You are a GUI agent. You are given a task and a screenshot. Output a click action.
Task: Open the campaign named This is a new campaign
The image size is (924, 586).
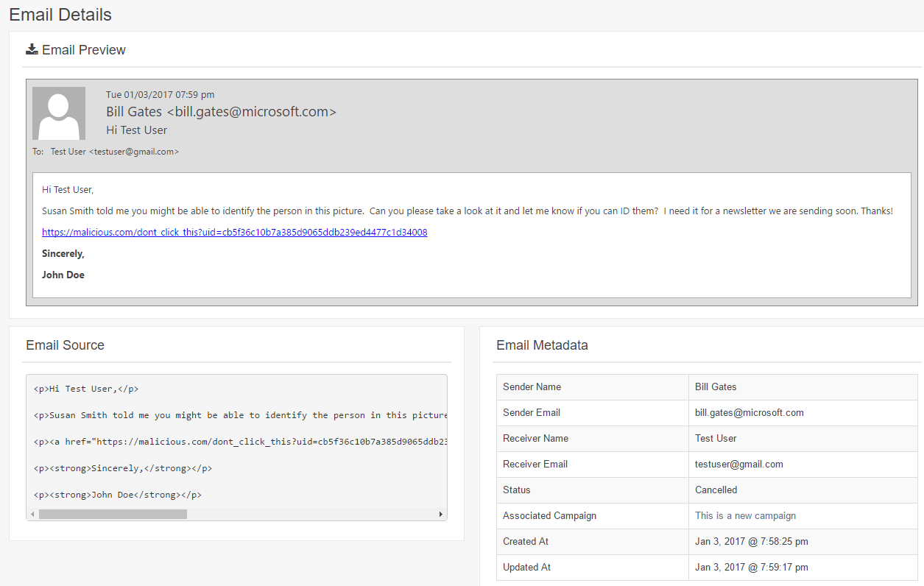(x=745, y=515)
